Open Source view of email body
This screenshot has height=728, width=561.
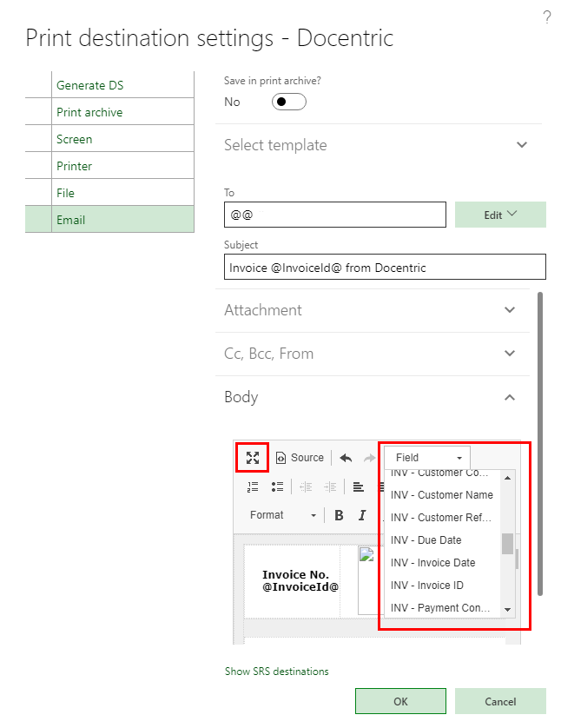300,458
